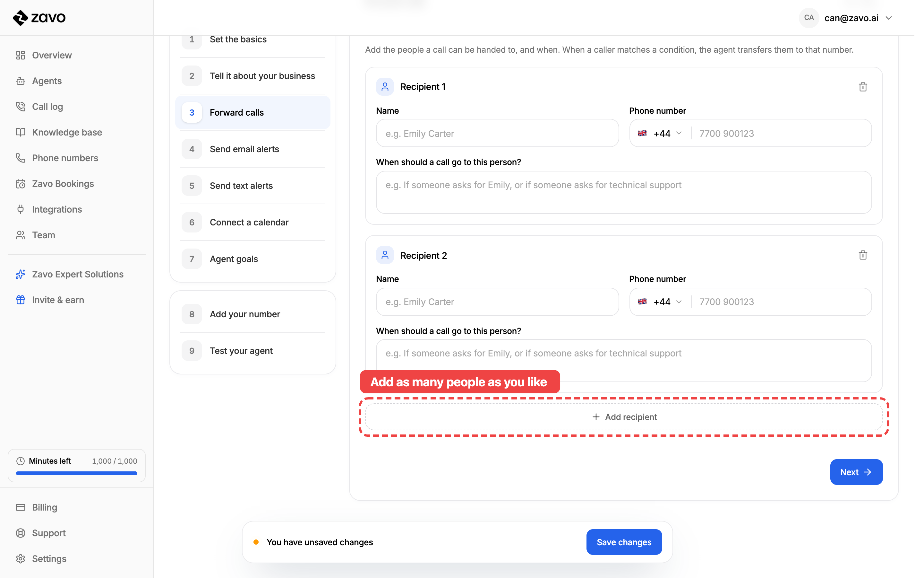Open the Overview page
The image size is (924, 578).
click(52, 55)
